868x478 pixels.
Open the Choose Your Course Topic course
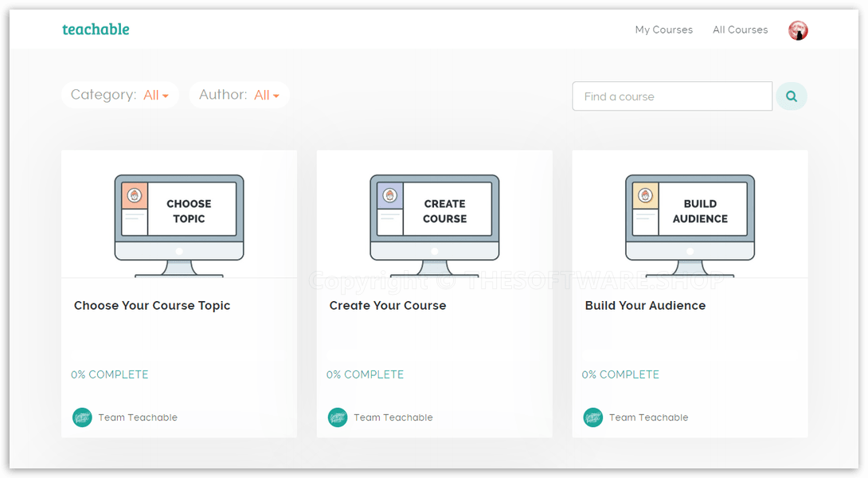coord(151,305)
